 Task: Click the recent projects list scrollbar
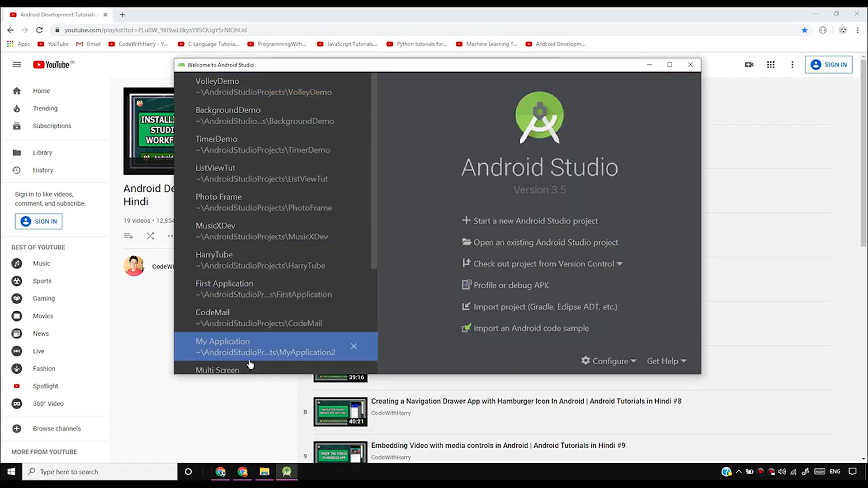point(374,172)
